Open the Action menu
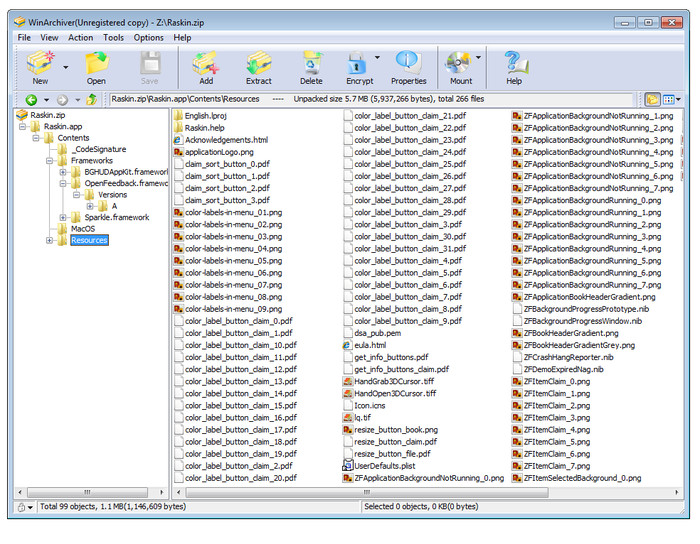 80,37
